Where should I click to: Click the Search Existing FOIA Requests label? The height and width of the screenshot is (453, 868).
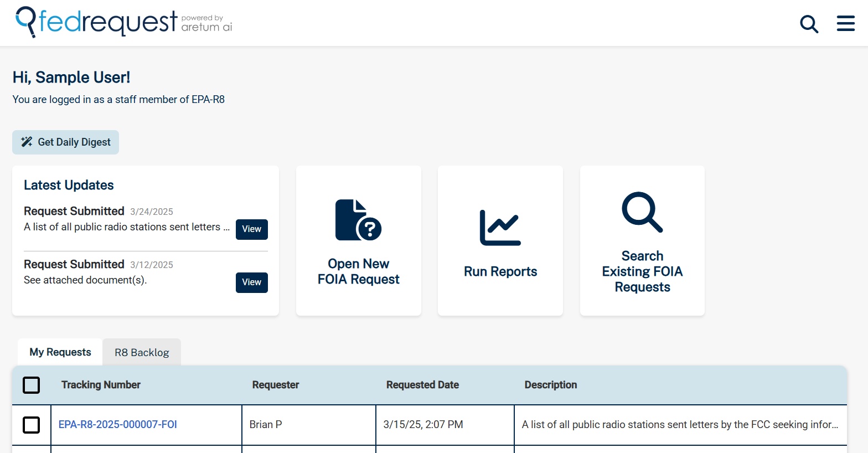pos(642,271)
